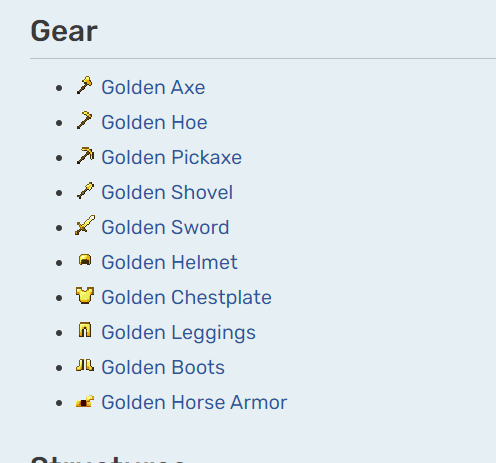
Task: Click the Golden Leggings icon
Action: (85, 330)
